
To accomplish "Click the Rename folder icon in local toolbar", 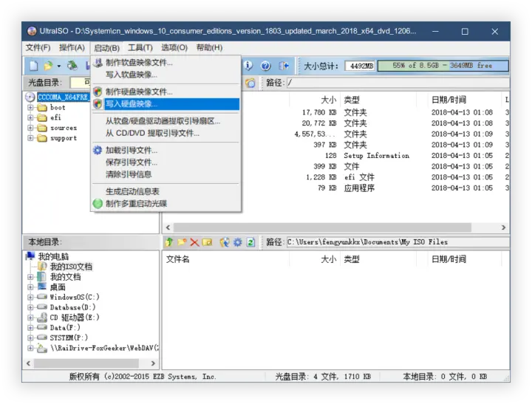I will tap(207, 242).
